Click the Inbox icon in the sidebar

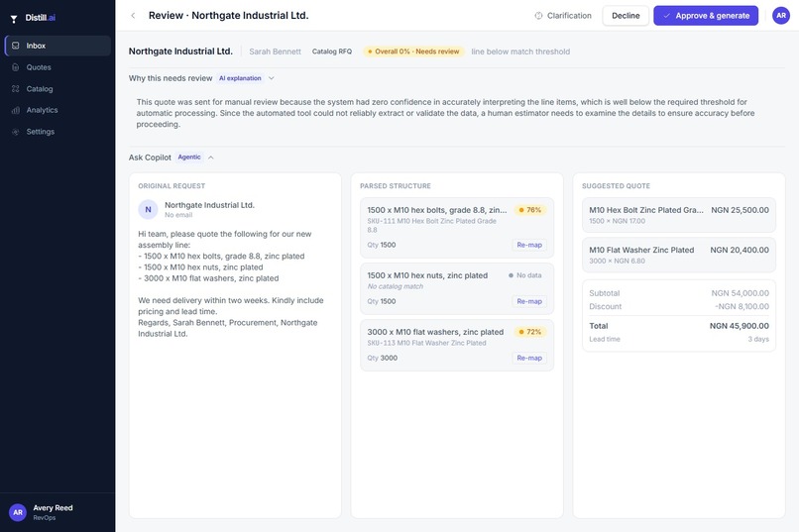tap(15, 46)
